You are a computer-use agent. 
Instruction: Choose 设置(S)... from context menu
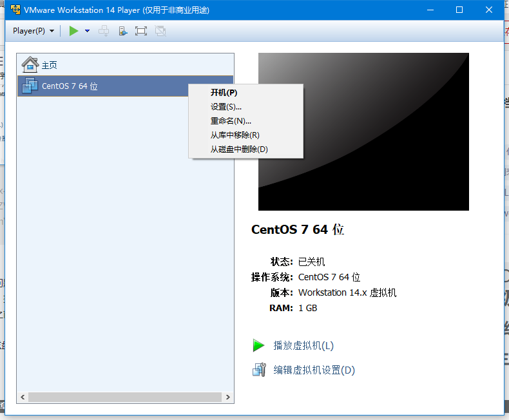coord(245,107)
